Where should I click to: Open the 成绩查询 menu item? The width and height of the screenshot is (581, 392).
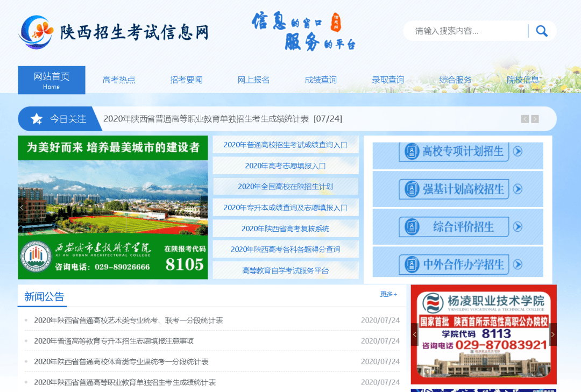321,80
